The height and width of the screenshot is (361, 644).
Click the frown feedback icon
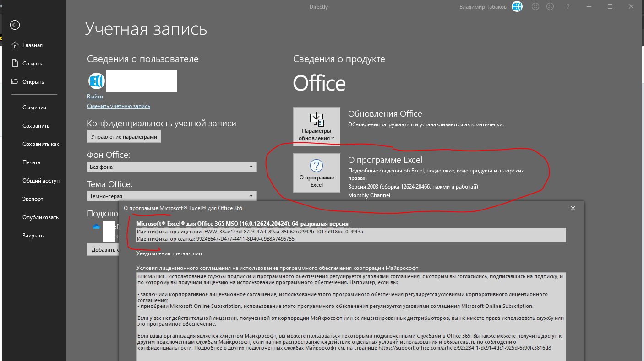pyautogui.click(x=550, y=6)
